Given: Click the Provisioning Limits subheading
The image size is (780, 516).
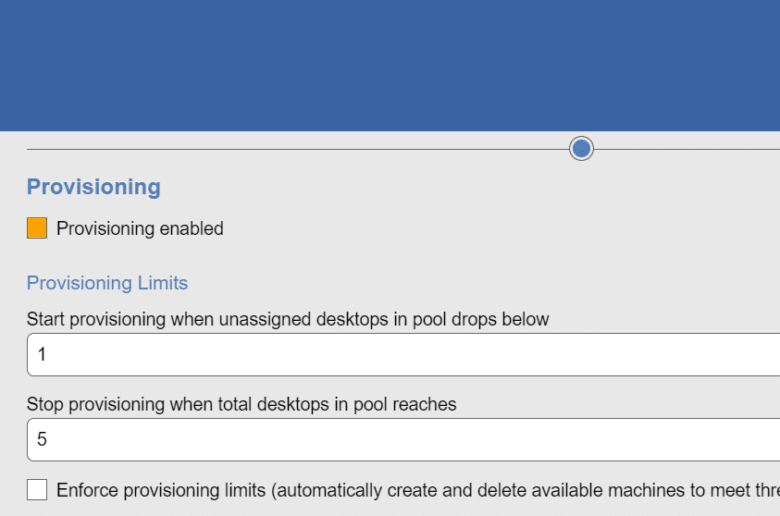Looking at the screenshot, I should click(107, 283).
